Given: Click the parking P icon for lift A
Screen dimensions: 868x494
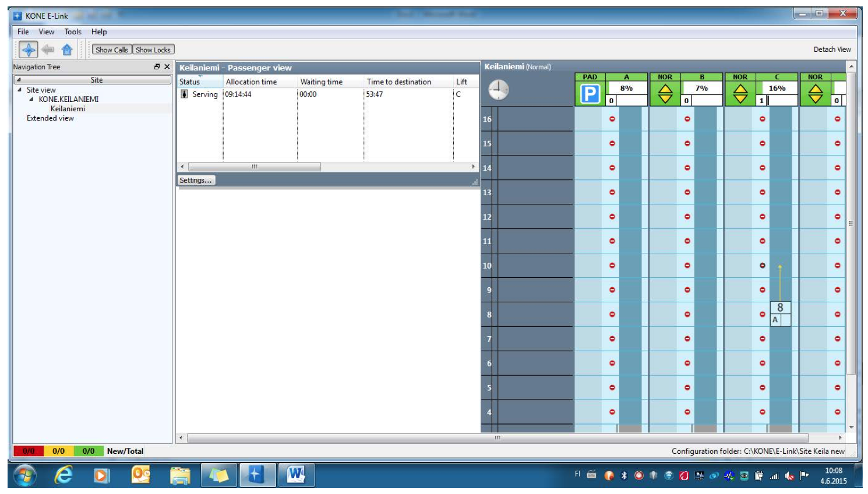Looking at the screenshot, I should [590, 94].
